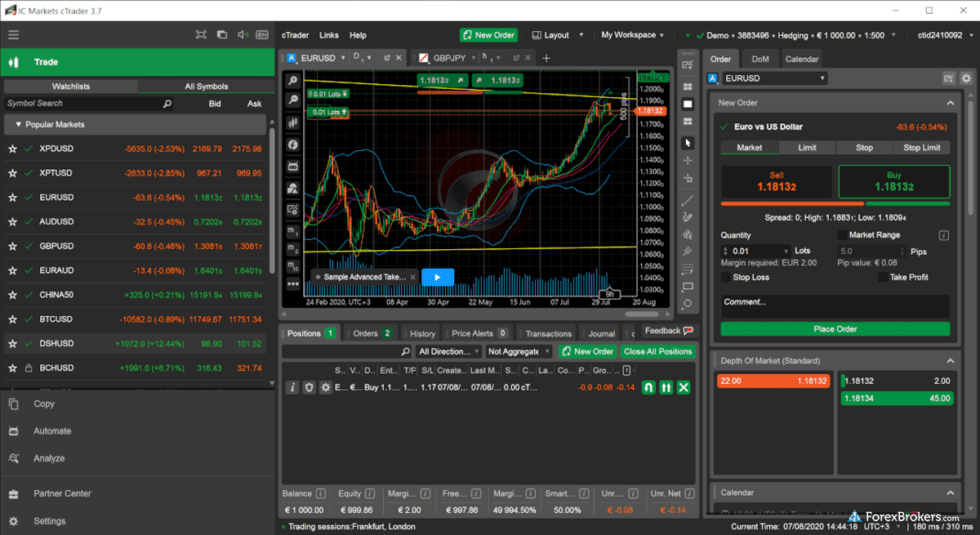Image resolution: width=980 pixels, height=535 pixels.
Task: Double the EURUSD position
Action: (666, 387)
